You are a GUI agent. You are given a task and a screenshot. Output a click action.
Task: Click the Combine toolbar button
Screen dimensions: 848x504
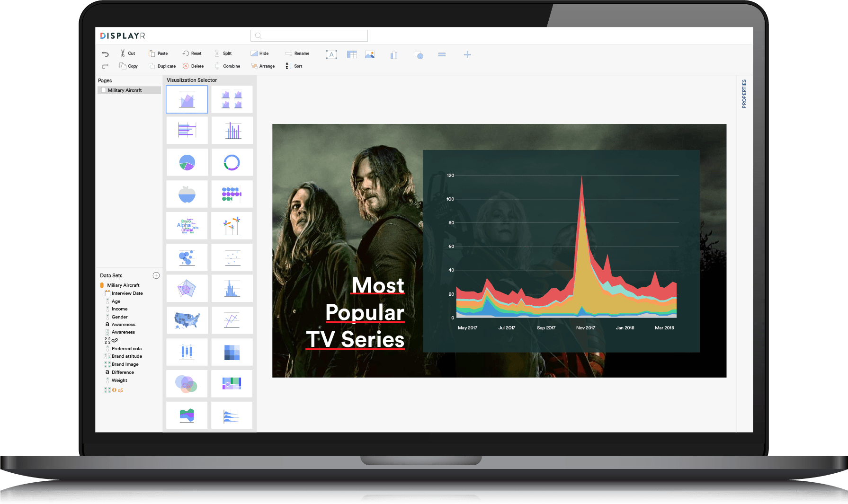[227, 66]
